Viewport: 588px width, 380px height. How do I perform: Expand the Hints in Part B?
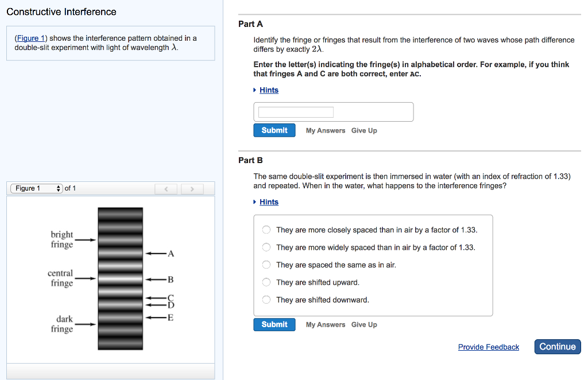[x=269, y=201]
